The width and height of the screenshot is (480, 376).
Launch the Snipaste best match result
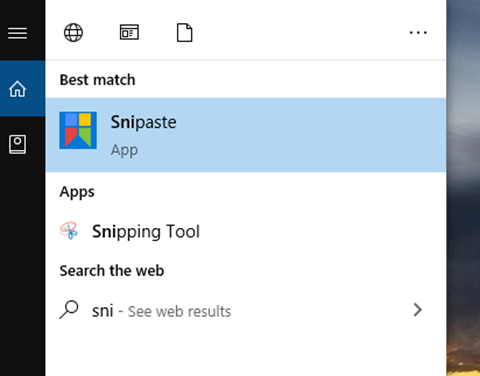[246, 135]
